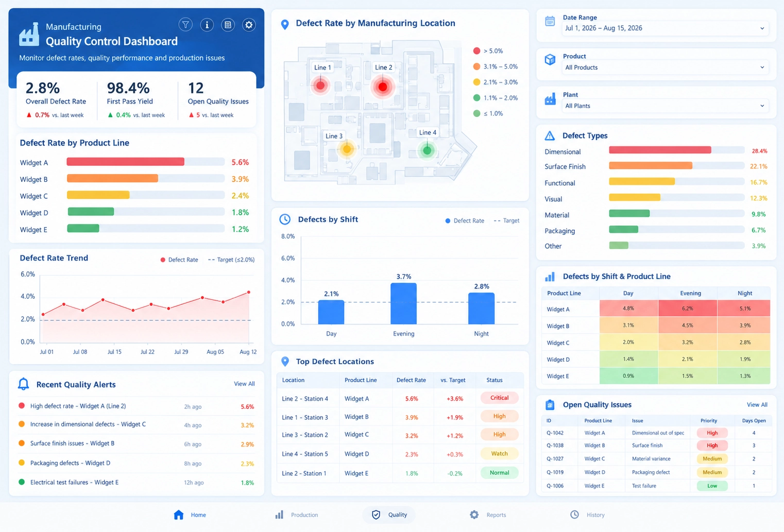This screenshot has height=532, width=784.
Task: Select the Quality tab
Action: 389,515
